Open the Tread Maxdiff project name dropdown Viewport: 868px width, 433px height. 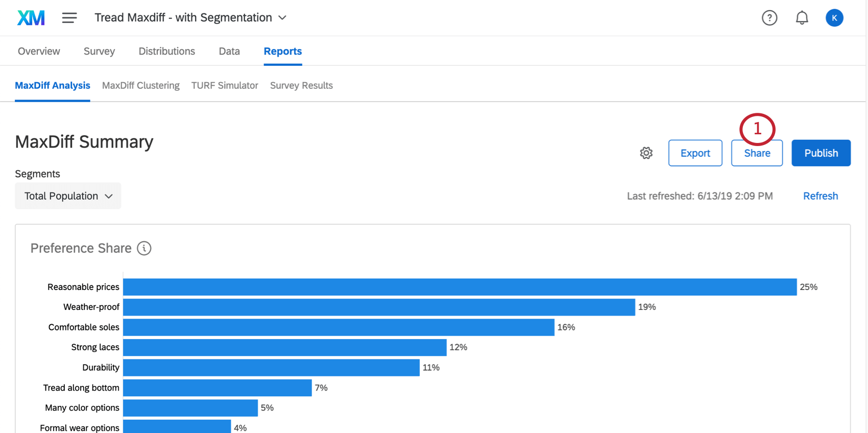pyautogui.click(x=282, y=17)
